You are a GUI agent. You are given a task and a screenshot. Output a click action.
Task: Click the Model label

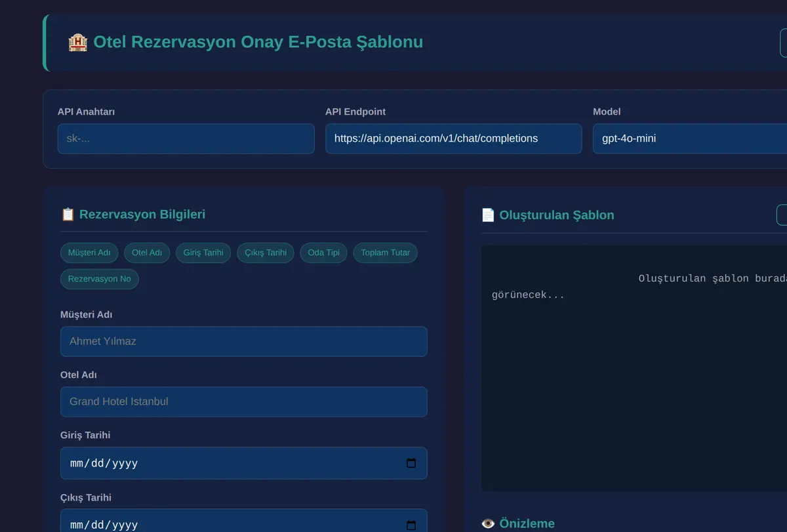point(607,112)
